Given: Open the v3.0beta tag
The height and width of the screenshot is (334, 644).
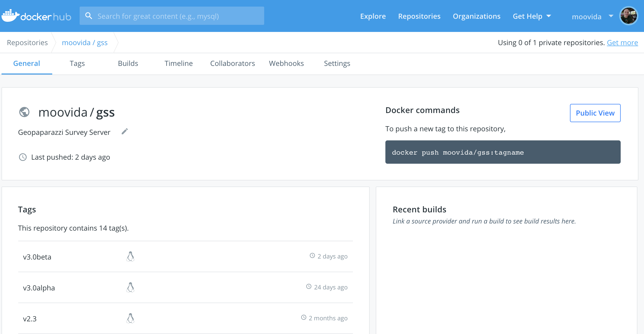Looking at the screenshot, I should tap(37, 257).
